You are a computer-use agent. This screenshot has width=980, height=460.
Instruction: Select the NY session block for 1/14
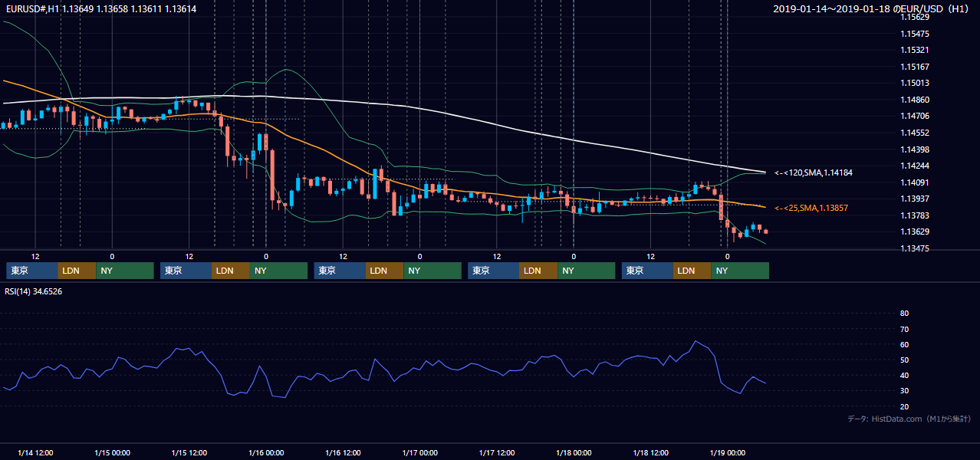pyautogui.click(x=125, y=271)
